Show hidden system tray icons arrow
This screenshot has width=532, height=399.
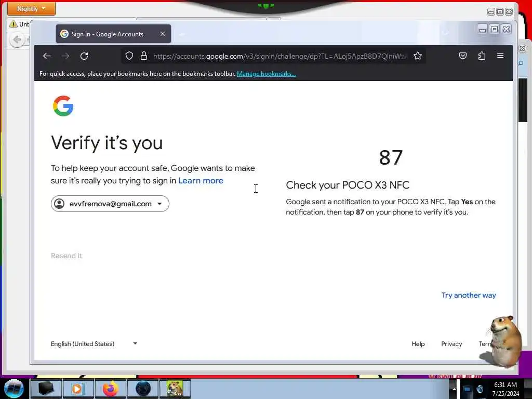coord(454,389)
